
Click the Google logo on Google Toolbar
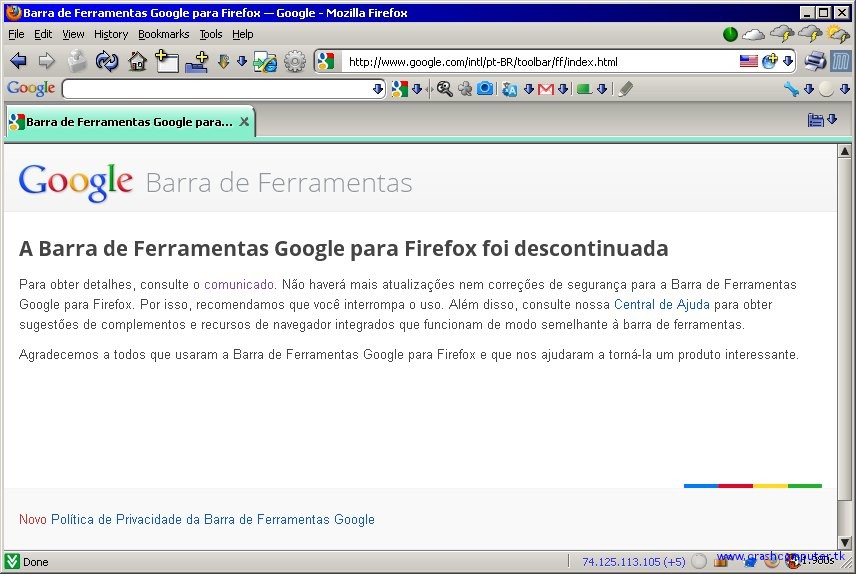[31, 88]
